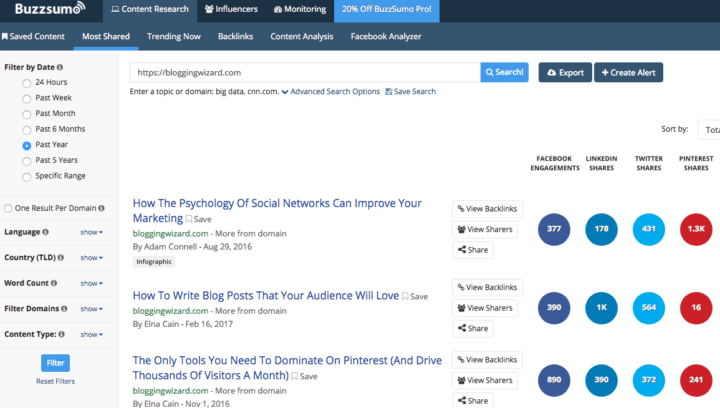
Task: Select the Past Month date filter
Action: point(27,114)
